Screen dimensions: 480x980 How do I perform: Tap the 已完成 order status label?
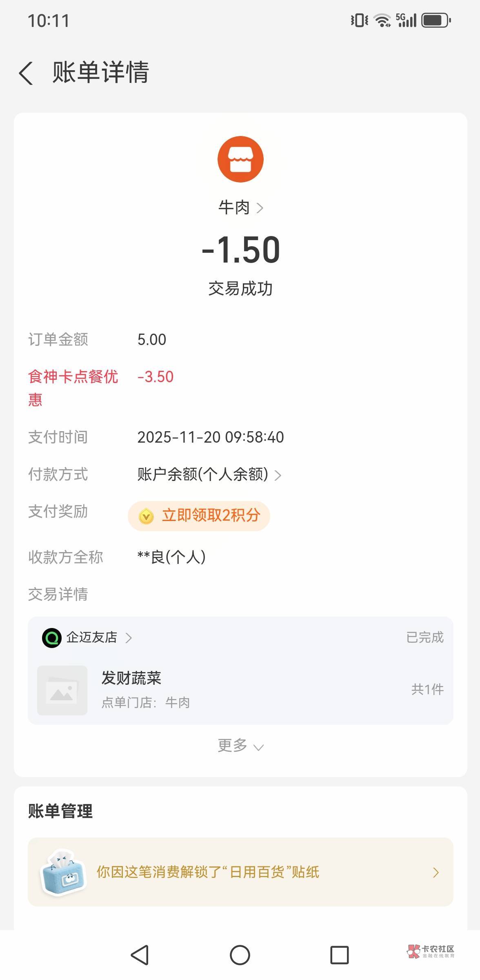coord(424,637)
